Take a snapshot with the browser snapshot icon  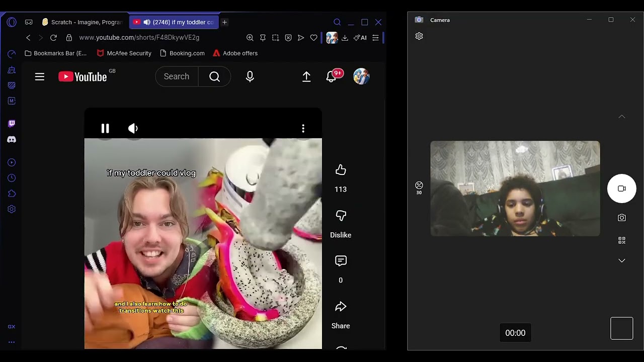pos(275,38)
